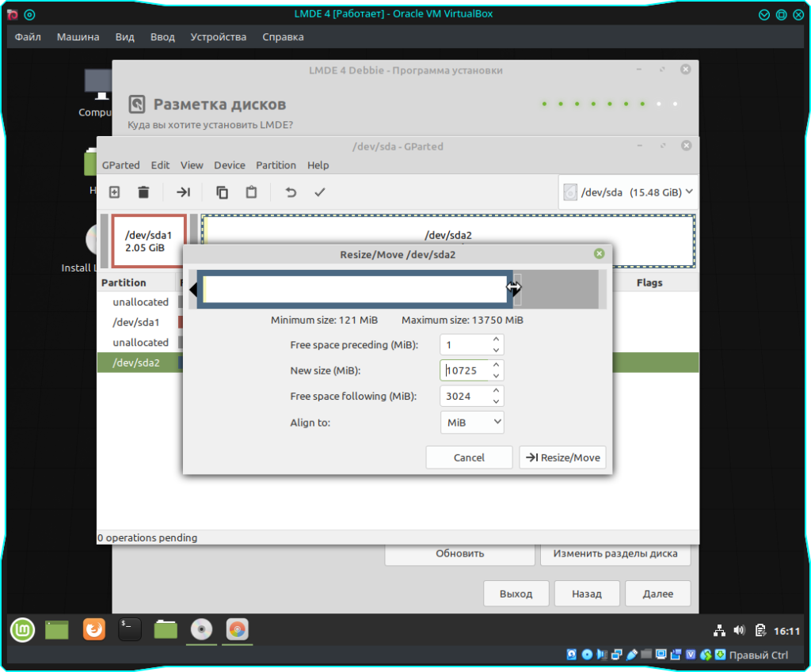Open the Linux Mint start menu
This screenshot has width=811, height=672.
[22, 629]
